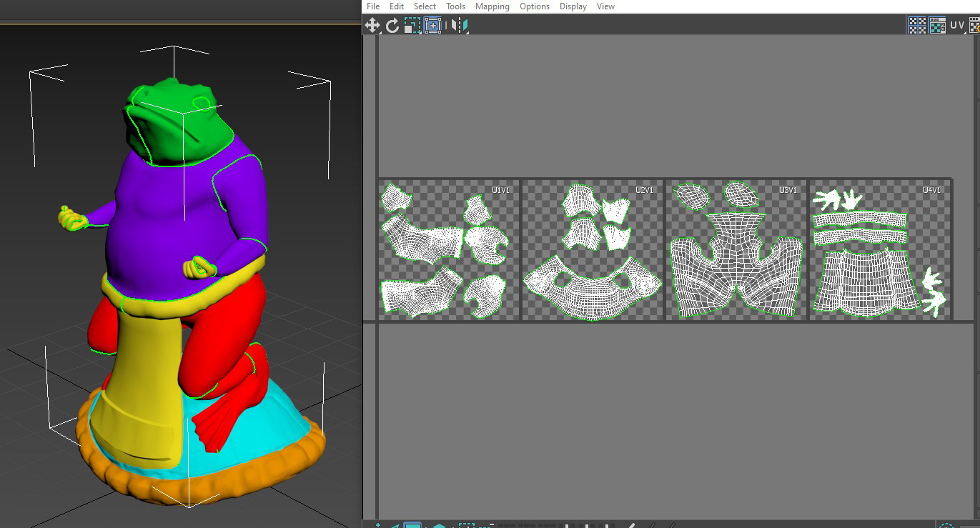The width and height of the screenshot is (980, 528).
Task: Toggle the show map in dialog button
Action: point(936,26)
